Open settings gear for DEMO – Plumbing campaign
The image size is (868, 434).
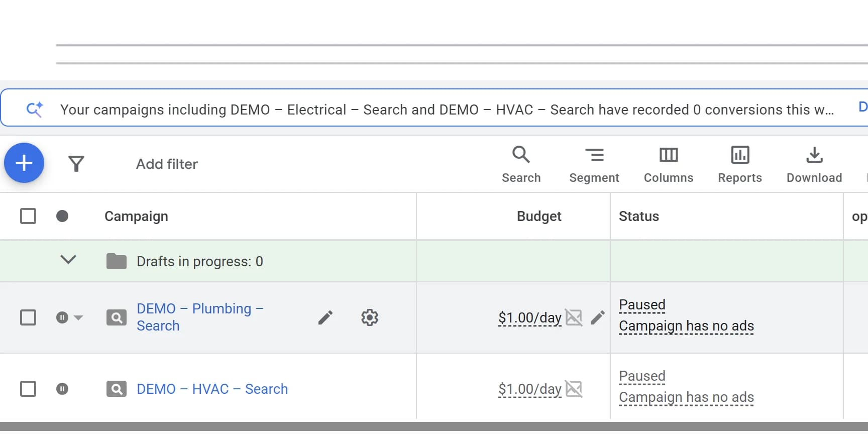coord(370,317)
